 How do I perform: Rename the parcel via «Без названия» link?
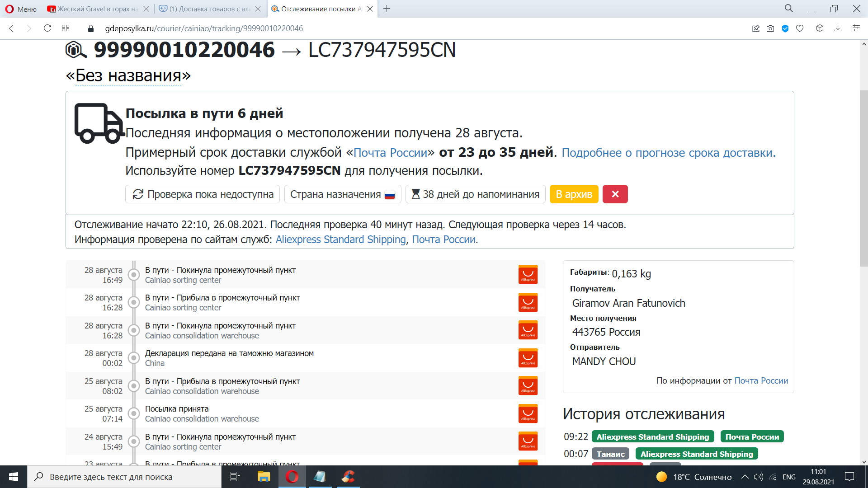pos(128,75)
